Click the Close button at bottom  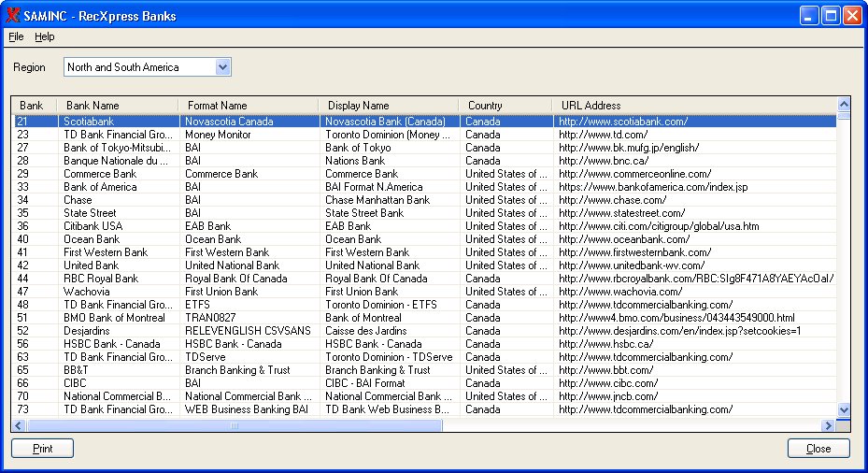click(x=818, y=448)
